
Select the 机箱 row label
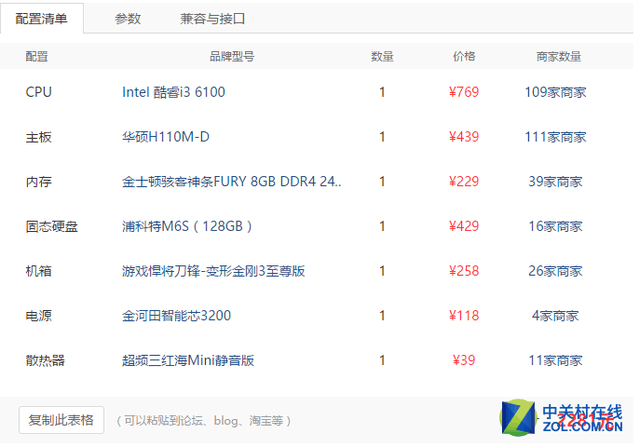click(39, 271)
